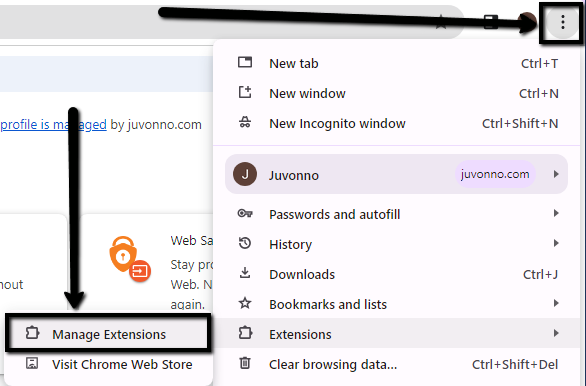Image resolution: width=586 pixels, height=386 pixels.
Task: Click the Ctrl+J shortcut text
Action: pos(540,275)
